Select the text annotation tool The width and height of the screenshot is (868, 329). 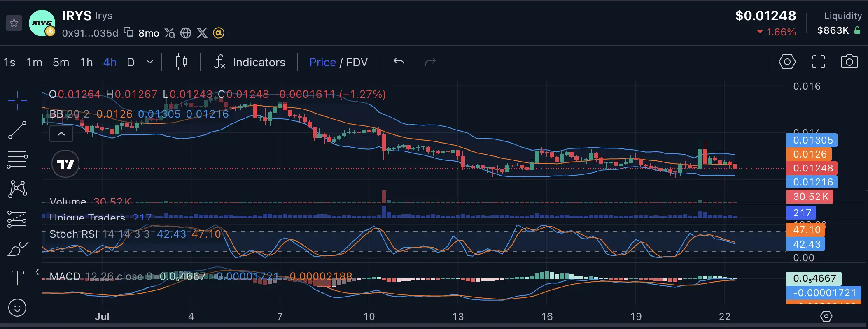click(17, 278)
